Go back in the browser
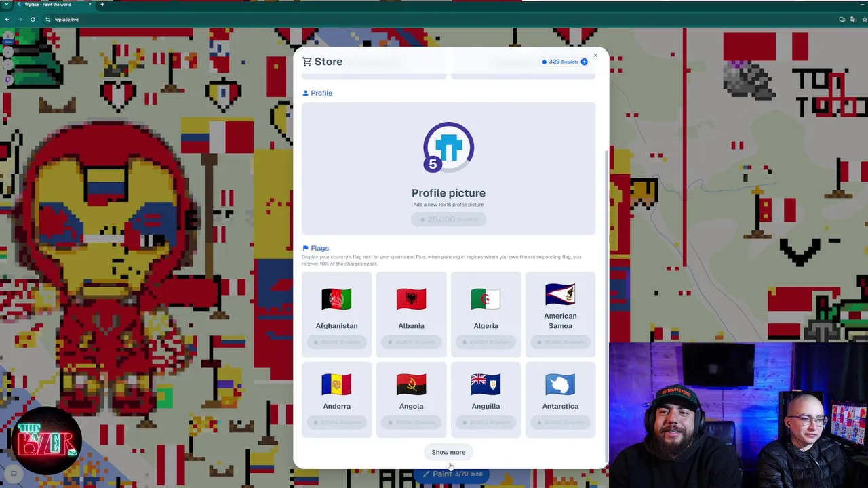Screen dimensions: 868x488 click(7, 20)
